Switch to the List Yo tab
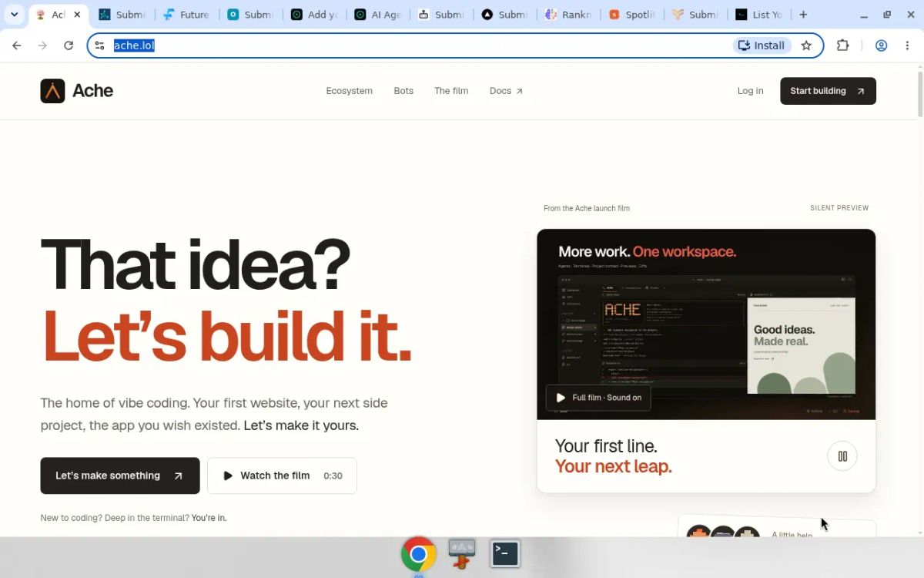 click(759, 15)
